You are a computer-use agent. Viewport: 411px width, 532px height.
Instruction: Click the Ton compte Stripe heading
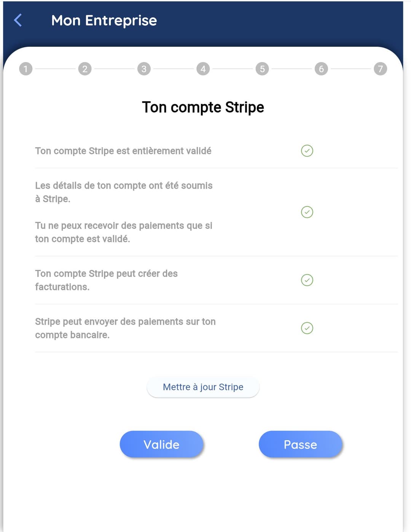[x=203, y=107]
